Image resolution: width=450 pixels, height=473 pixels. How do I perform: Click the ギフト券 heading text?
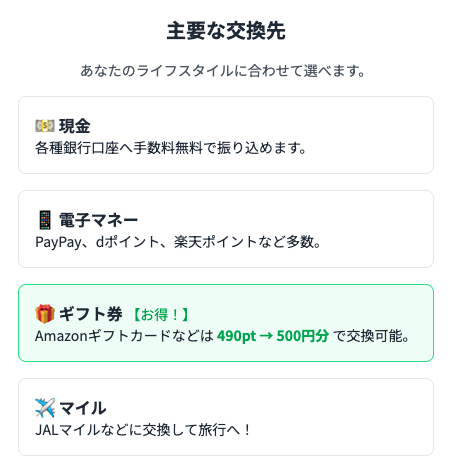91,314
